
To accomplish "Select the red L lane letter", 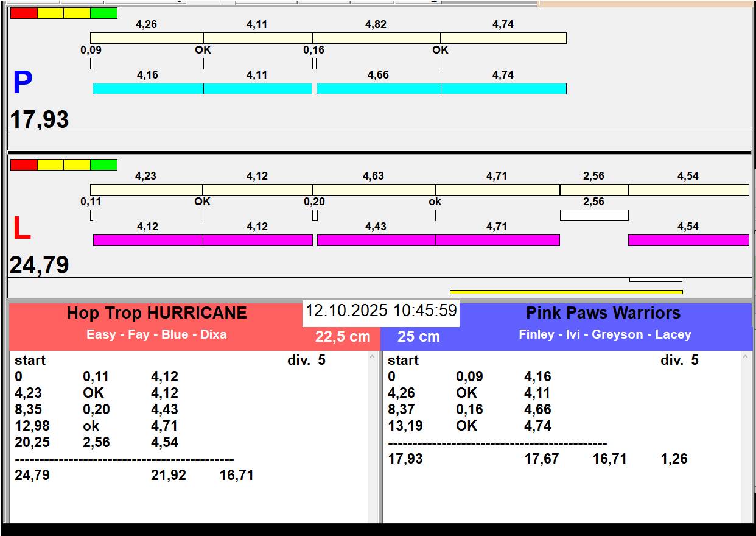I will [22, 229].
